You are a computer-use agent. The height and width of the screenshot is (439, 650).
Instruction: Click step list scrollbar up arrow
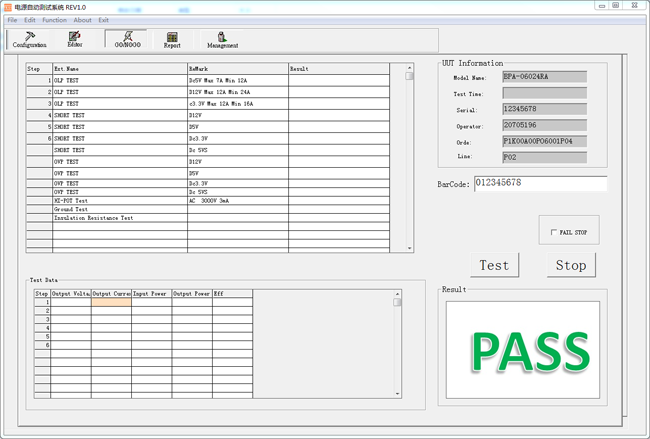point(409,68)
